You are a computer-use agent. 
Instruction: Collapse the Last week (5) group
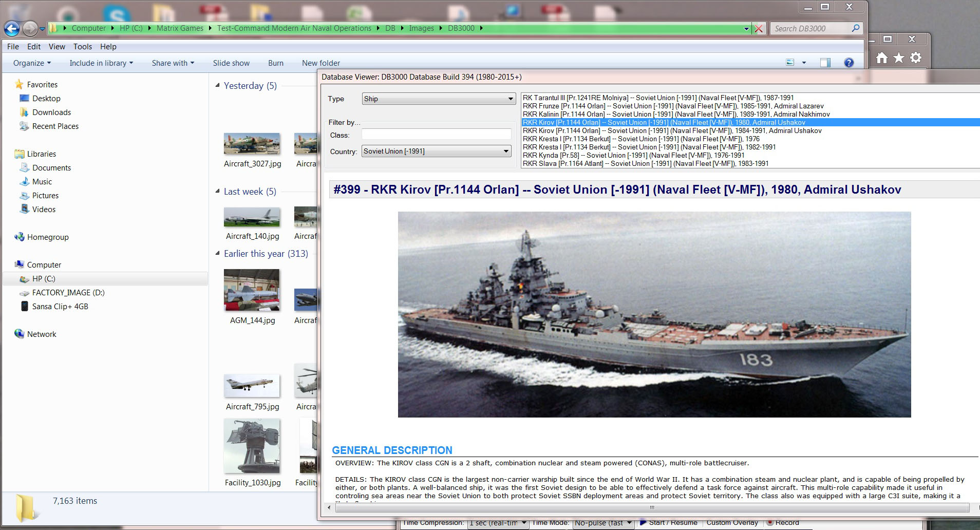tap(218, 191)
